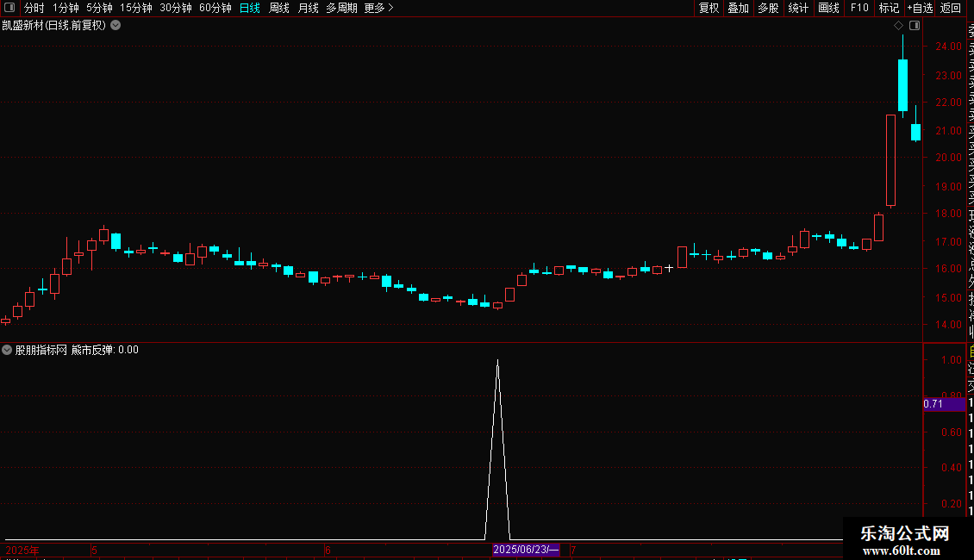The width and height of the screenshot is (974, 560).
Task: Activate the 画线 drawing tool
Action: pyautogui.click(x=828, y=8)
